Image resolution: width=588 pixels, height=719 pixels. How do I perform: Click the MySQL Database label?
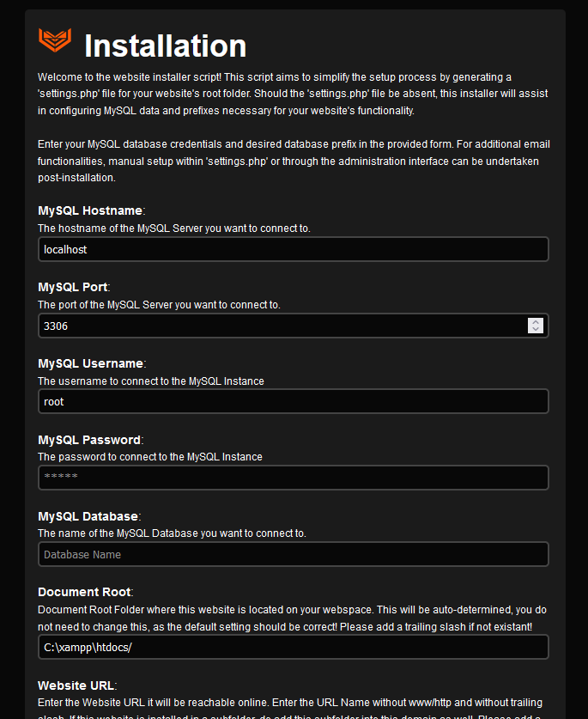pyautogui.click(x=88, y=516)
